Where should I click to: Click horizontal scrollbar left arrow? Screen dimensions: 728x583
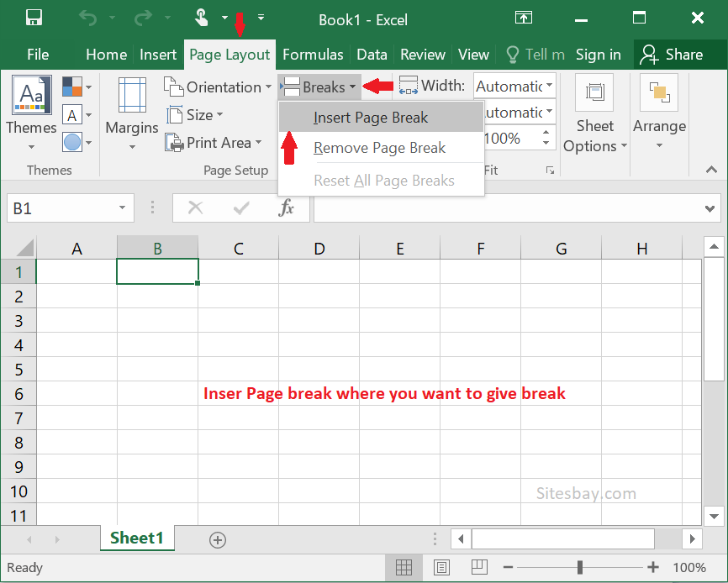(461, 539)
